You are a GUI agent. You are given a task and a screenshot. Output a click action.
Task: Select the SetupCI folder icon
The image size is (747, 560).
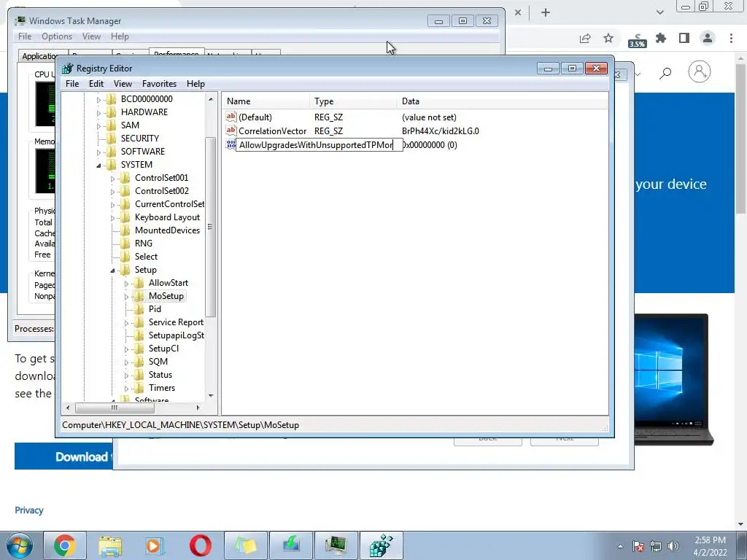click(139, 349)
